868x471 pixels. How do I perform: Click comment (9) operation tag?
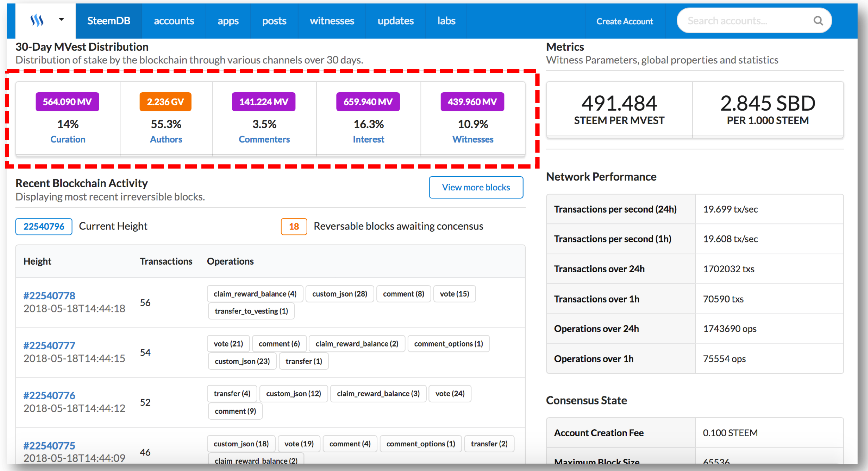(x=235, y=411)
